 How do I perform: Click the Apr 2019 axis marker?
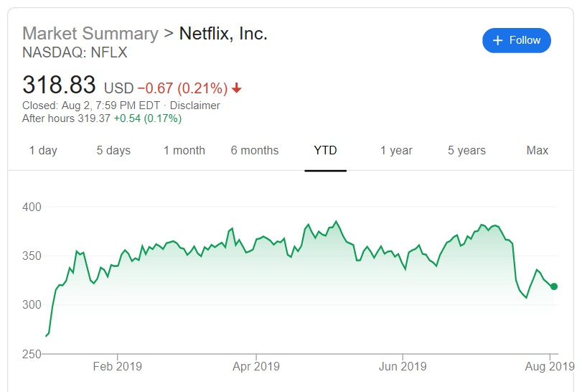pyautogui.click(x=256, y=366)
